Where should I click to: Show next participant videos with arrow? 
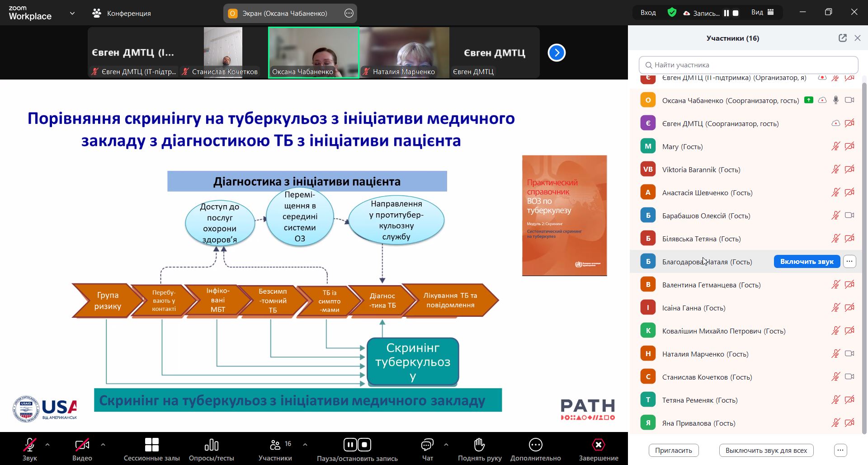coord(557,53)
